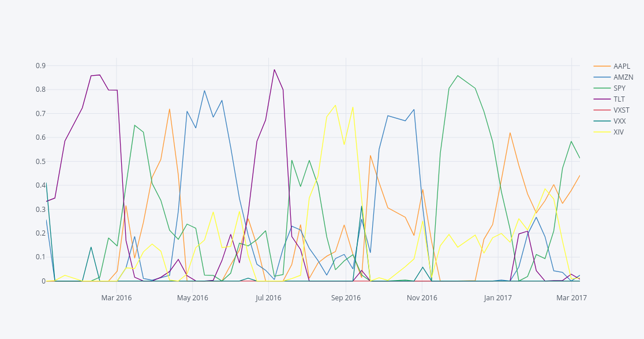Select the Jan 2017 x-axis label
Viewport: 644px width, 339px height.
[x=498, y=298]
